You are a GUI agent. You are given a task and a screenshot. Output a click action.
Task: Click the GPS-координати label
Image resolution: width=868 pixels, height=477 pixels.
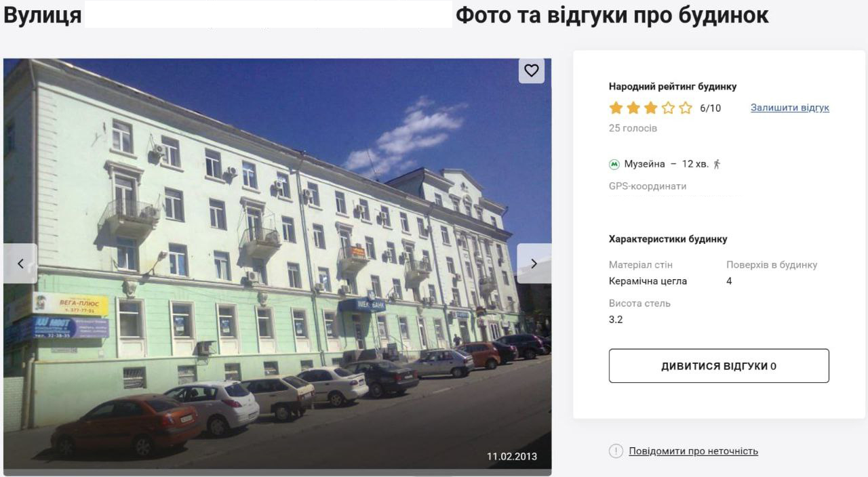pyautogui.click(x=648, y=186)
